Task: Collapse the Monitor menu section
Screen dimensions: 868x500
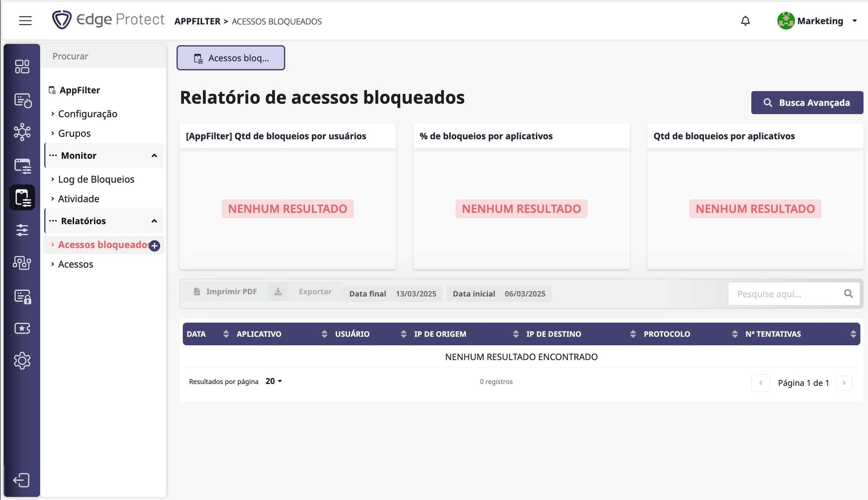Action: (154, 156)
